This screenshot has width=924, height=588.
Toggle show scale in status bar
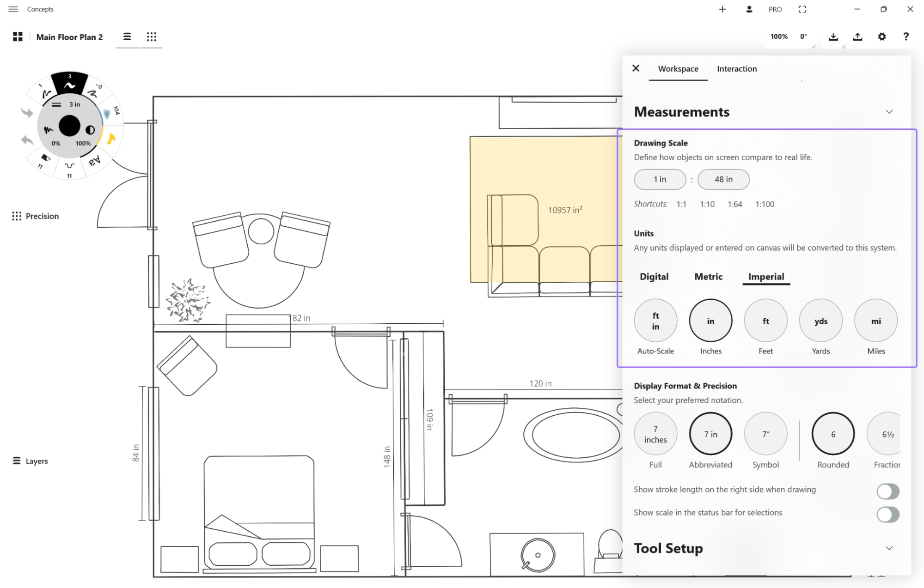pyautogui.click(x=887, y=514)
